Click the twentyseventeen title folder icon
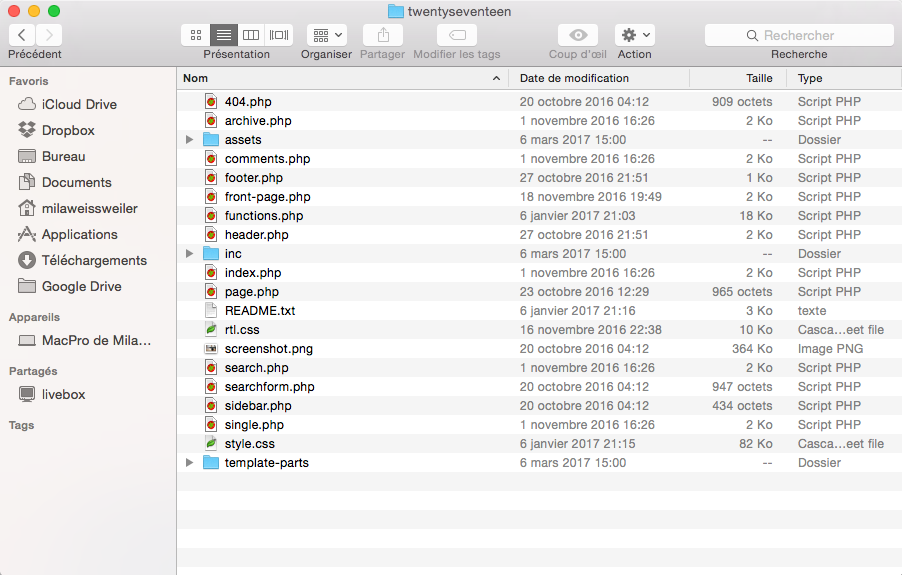The height and width of the screenshot is (575, 902). pos(396,11)
